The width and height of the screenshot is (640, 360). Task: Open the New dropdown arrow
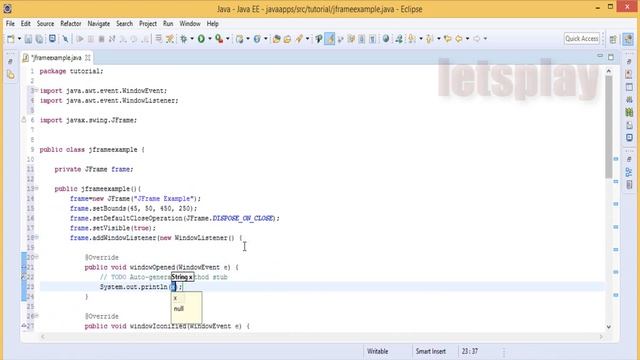[x=19, y=39]
